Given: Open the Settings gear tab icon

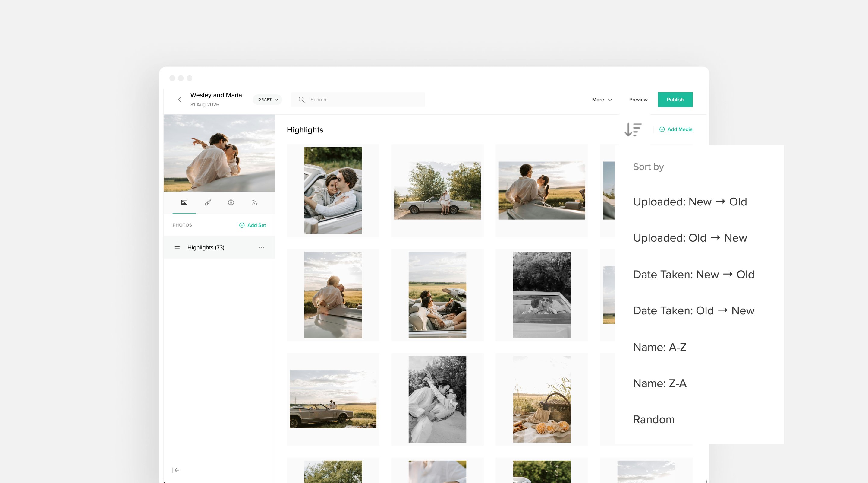Looking at the screenshot, I should 231,202.
